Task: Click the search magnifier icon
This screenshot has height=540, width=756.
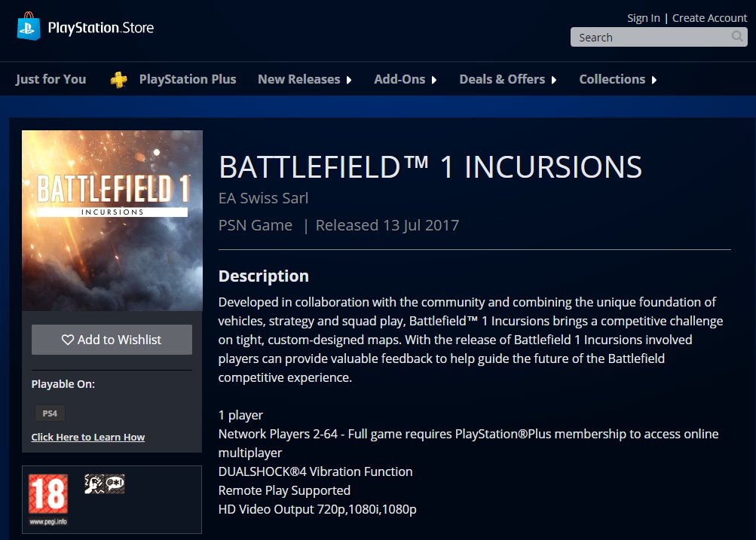Action: pyautogui.click(x=737, y=36)
